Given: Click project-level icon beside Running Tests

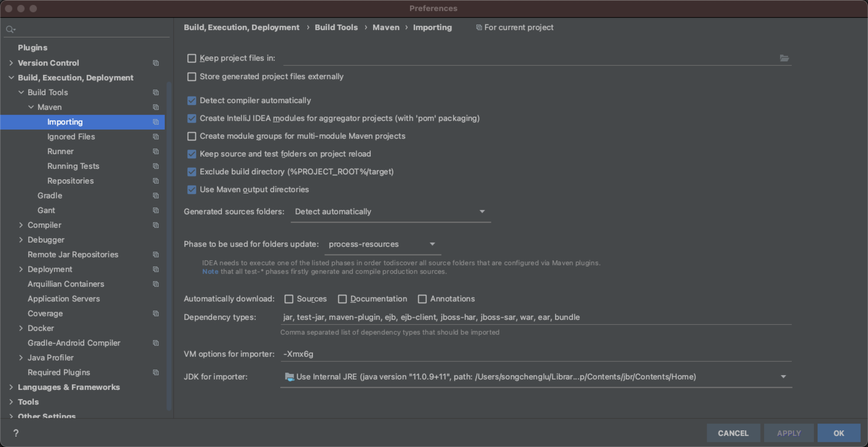Looking at the screenshot, I should 156,166.
